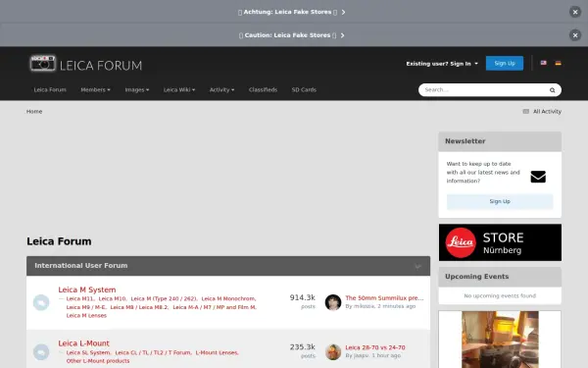Screen dimensions: 588x368
Task: Open the International User Forum heading
Action: coord(81,266)
